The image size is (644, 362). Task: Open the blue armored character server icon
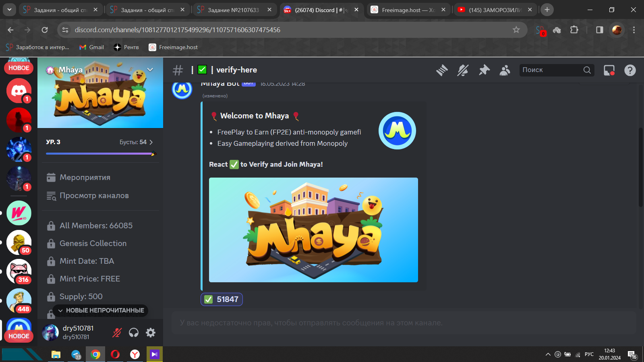(19, 149)
